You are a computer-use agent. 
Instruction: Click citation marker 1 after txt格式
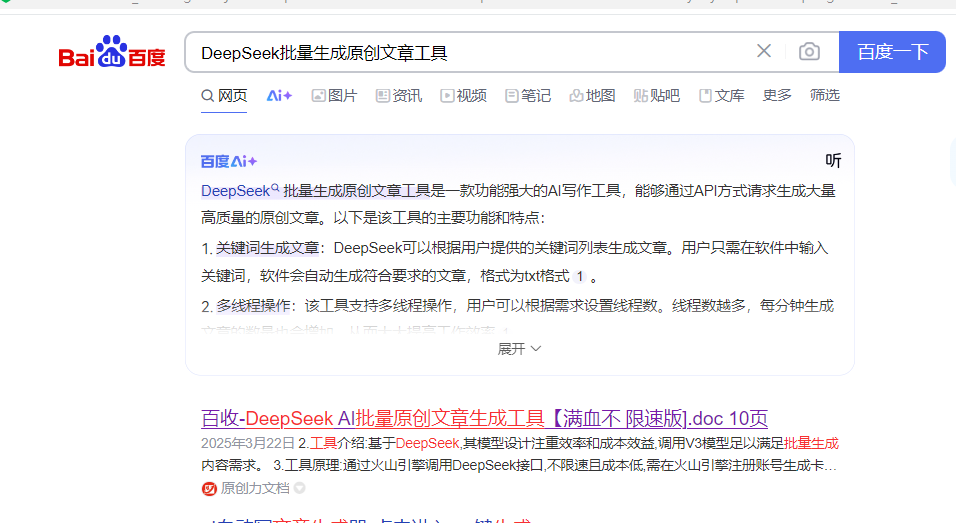pyautogui.click(x=580, y=276)
